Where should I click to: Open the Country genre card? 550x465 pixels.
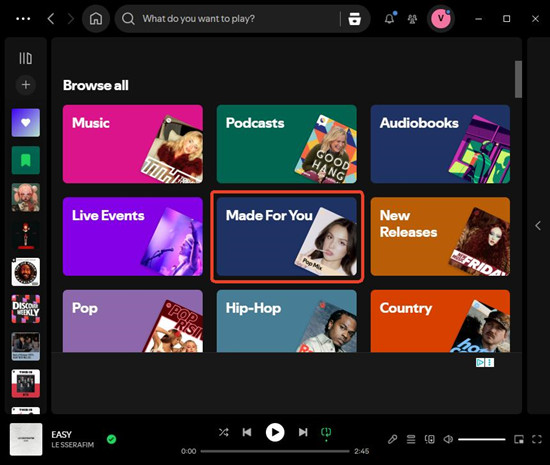[x=440, y=321]
